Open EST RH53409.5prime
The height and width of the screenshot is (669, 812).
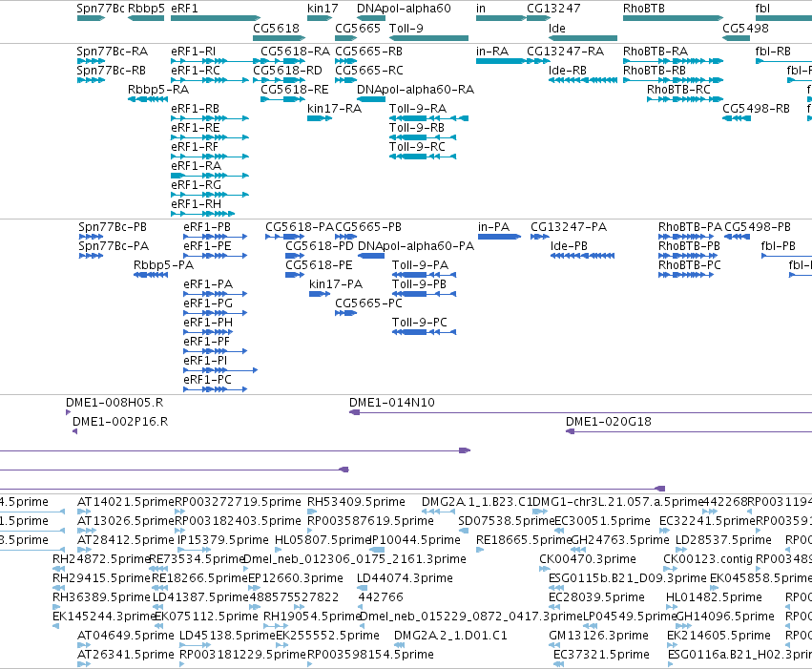coord(356,502)
